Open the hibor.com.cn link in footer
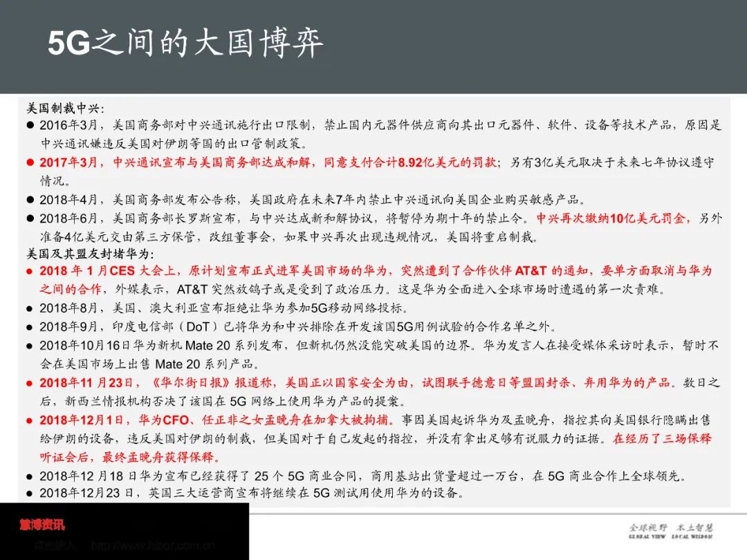 coord(152,545)
